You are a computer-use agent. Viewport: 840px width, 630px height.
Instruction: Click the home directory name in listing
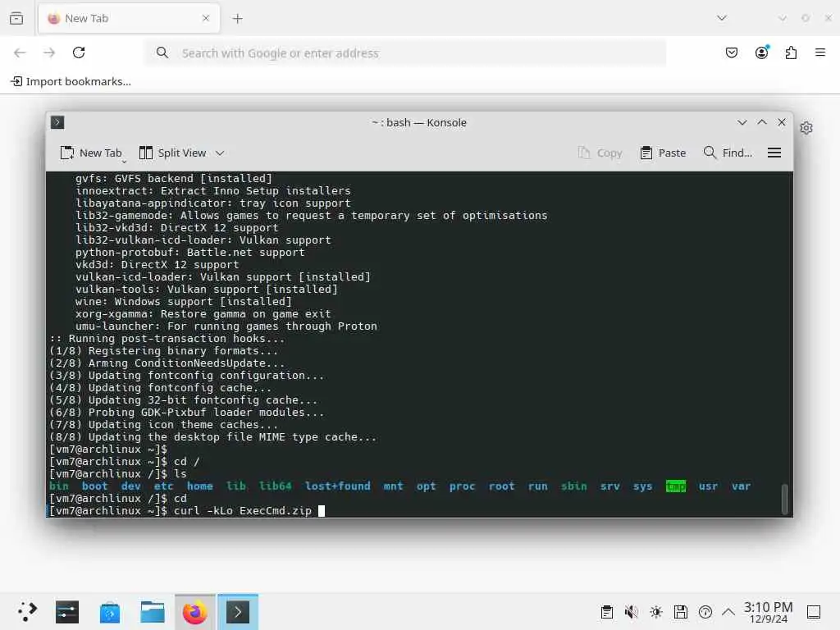[x=200, y=486]
